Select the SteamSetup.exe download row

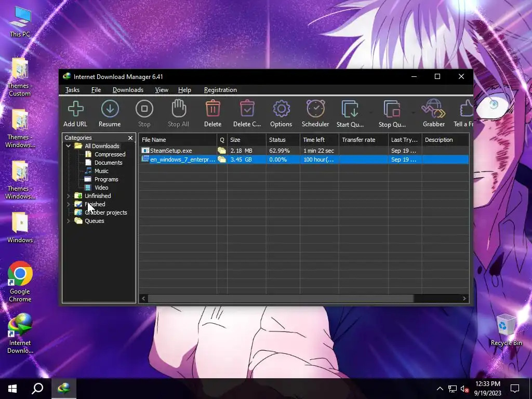coord(304,151)
